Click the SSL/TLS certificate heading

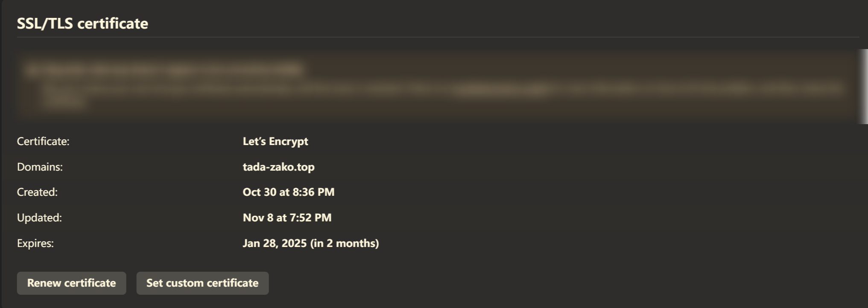tap(82, 23)
